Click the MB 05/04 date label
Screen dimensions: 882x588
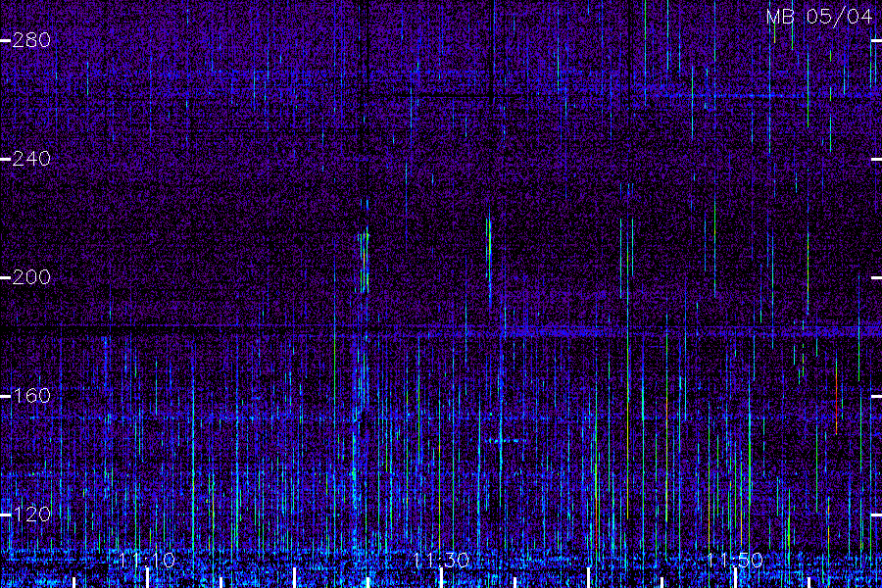coord(819,17)
